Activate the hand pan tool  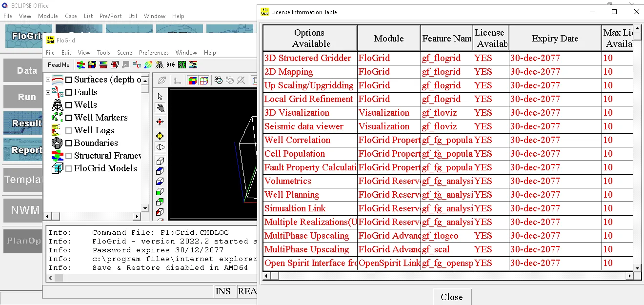pyautogui.click(x=160, y=108)
